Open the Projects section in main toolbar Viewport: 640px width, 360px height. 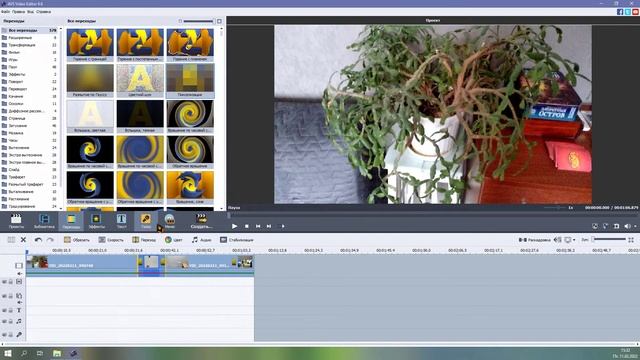click(x=16, y=221)
